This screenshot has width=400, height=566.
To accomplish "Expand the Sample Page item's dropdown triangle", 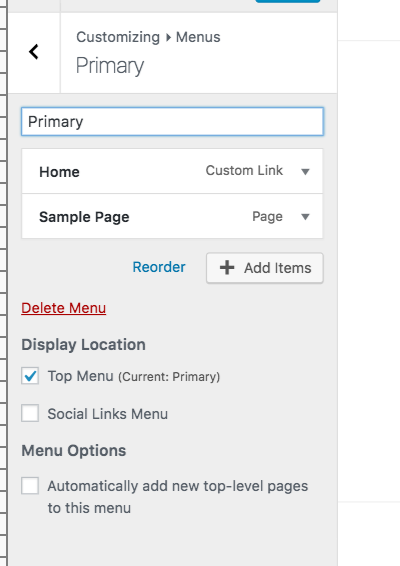I will [x=305, y=217].
